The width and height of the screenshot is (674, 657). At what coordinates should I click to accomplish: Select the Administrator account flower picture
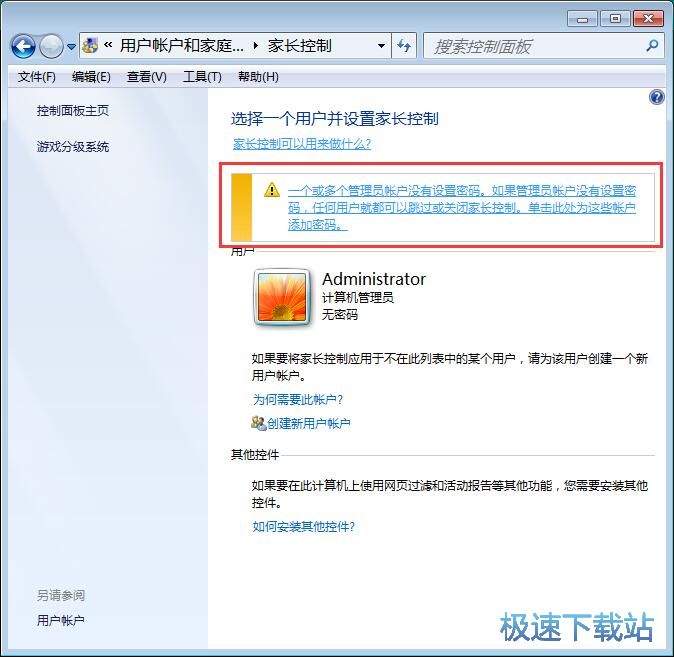[x=282, y=297]
